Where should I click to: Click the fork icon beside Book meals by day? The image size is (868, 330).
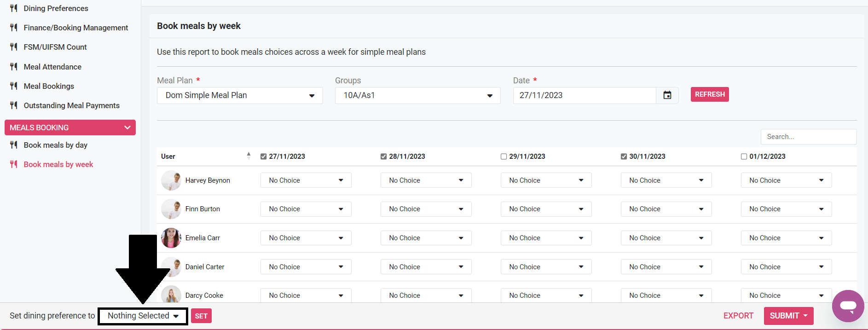pyautogui.click(x=14, y=145)
